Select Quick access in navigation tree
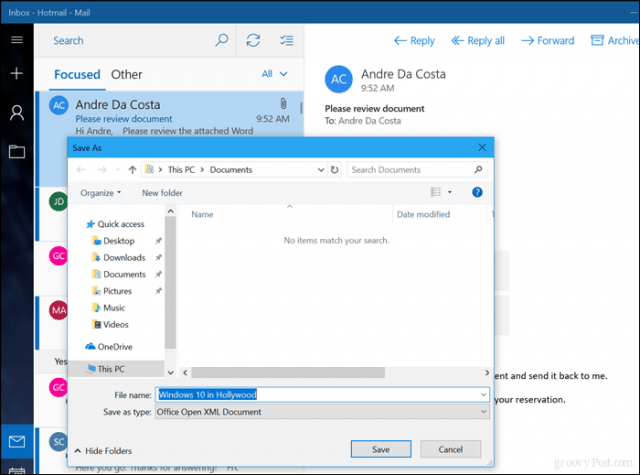640x475 pixels. pyautogui.click(x=116, y=224)
